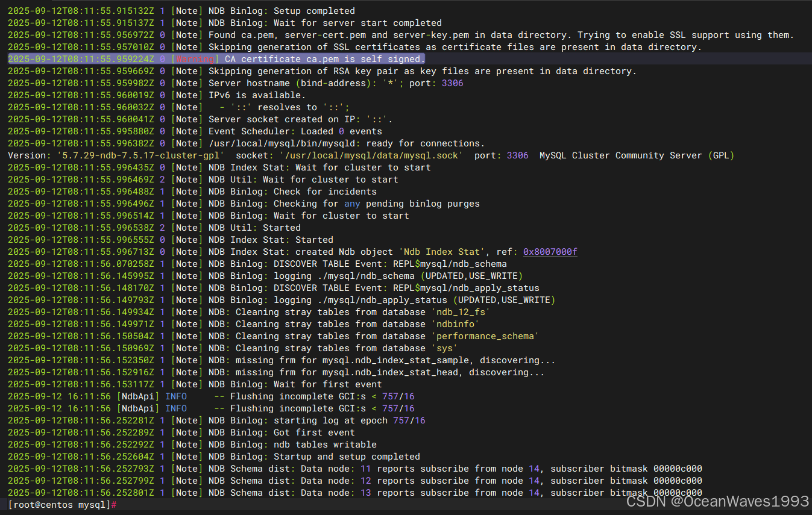Screen dimensions: 812x515
Task: Click 'DISCOVER TABLE Event: REPL$mysql/ndb_schema' line
Action: (257, 264)
